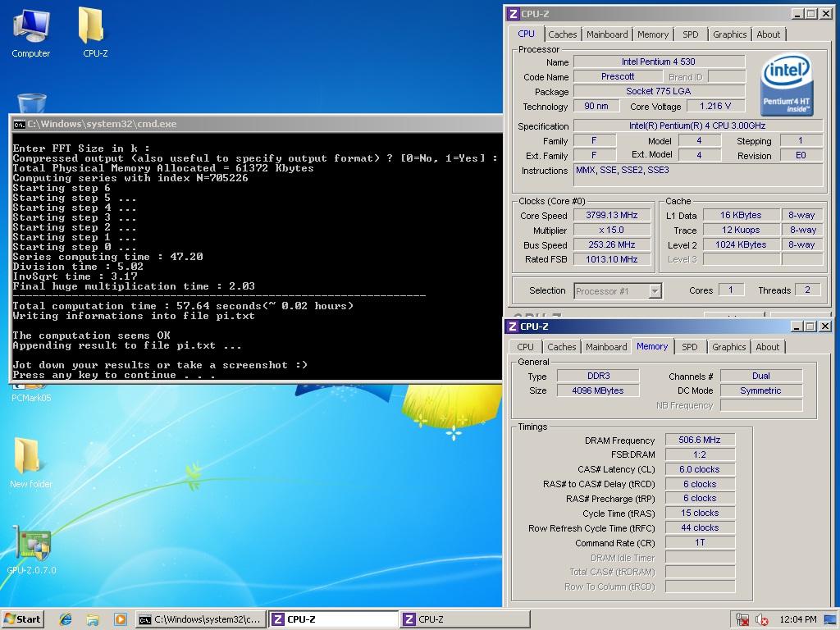Click the Z logo in bottom CPU-Z title bar
The width and height of the screenshot is (840, 630).
(513, 326)
